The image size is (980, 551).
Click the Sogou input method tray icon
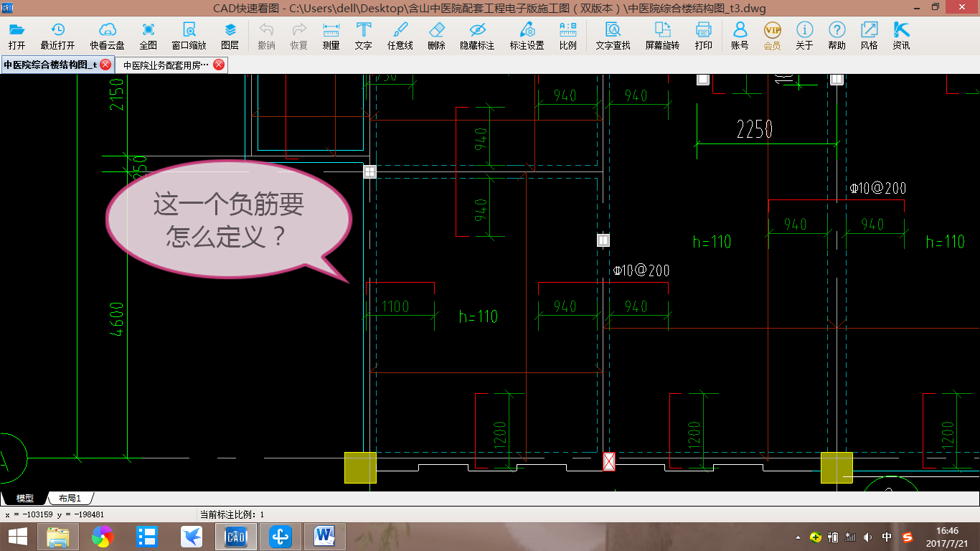[908, 537]
